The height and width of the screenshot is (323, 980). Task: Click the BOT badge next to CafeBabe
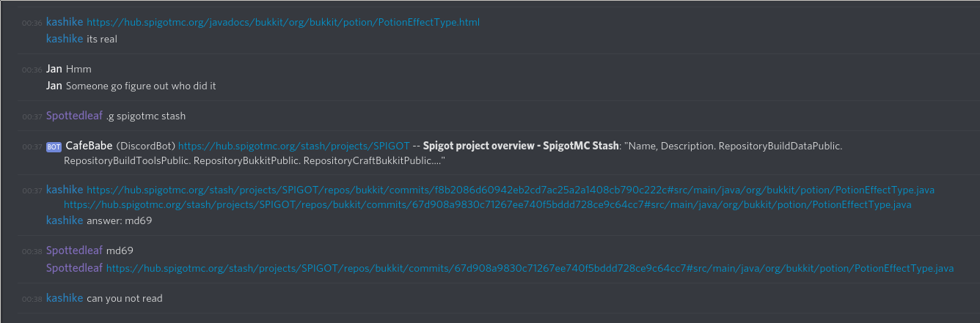[54, 146]
